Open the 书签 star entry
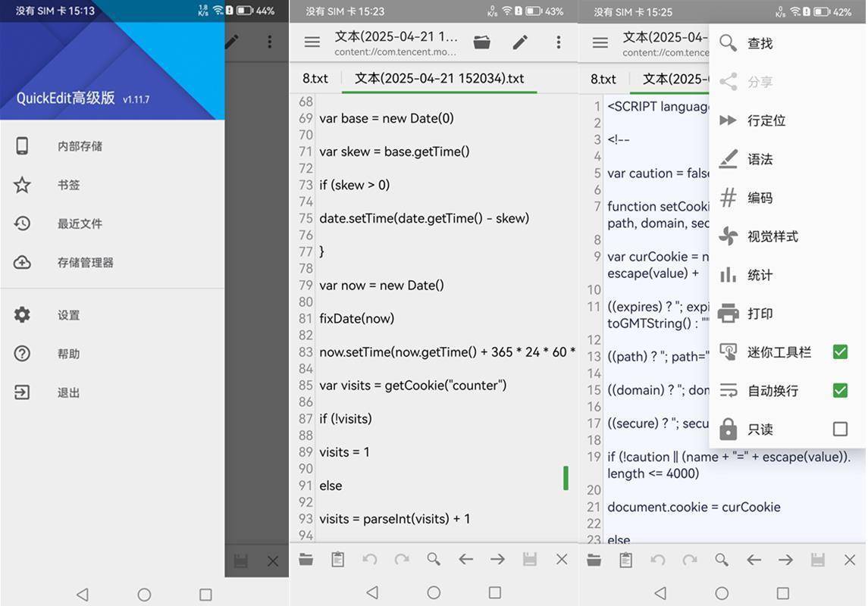868x606 pixels. click(68, 185)
